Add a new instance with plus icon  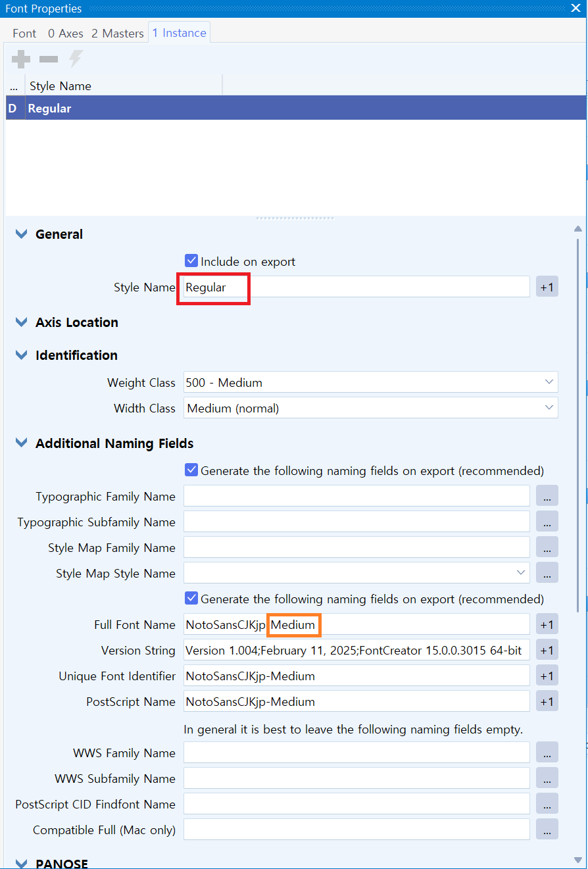point(21,60)
